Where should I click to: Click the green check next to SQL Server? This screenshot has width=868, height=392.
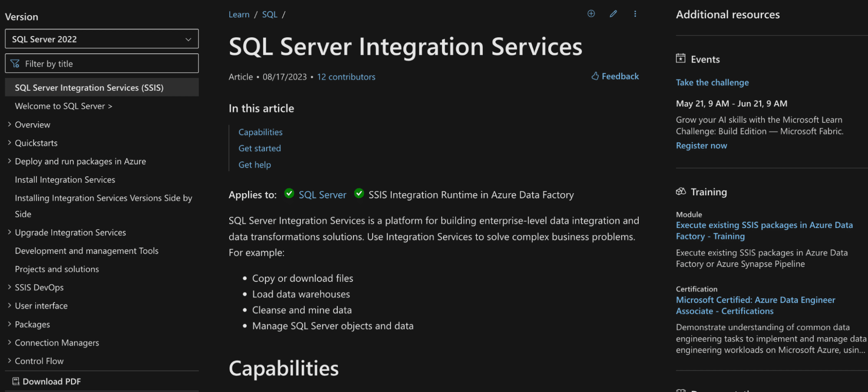click(x=289, y=193)
